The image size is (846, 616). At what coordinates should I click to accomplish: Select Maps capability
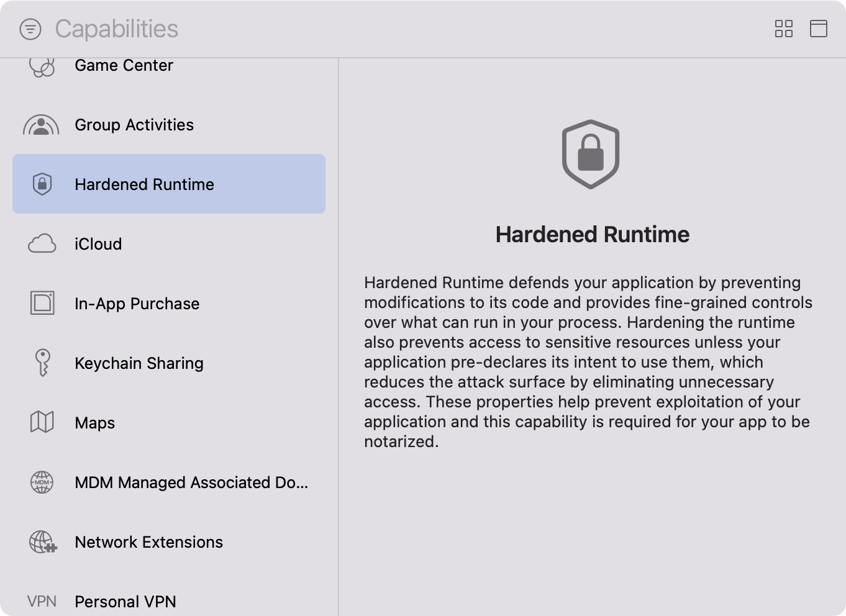tap(169, 422)
